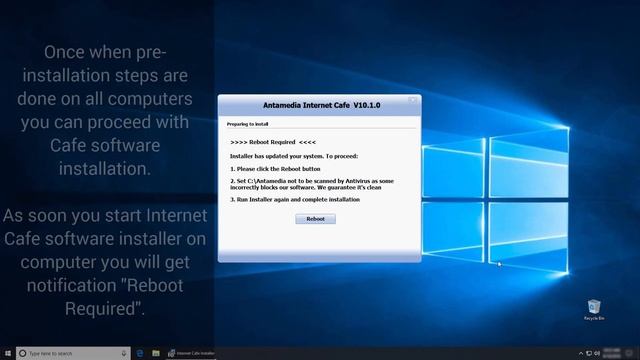Click step '3. Run Installer again and complete installation'
640x360 pixels.
pos(295,200)
